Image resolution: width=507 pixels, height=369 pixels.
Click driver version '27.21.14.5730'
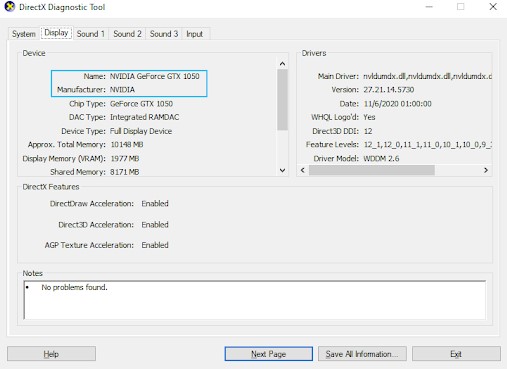tap(389, 90)
